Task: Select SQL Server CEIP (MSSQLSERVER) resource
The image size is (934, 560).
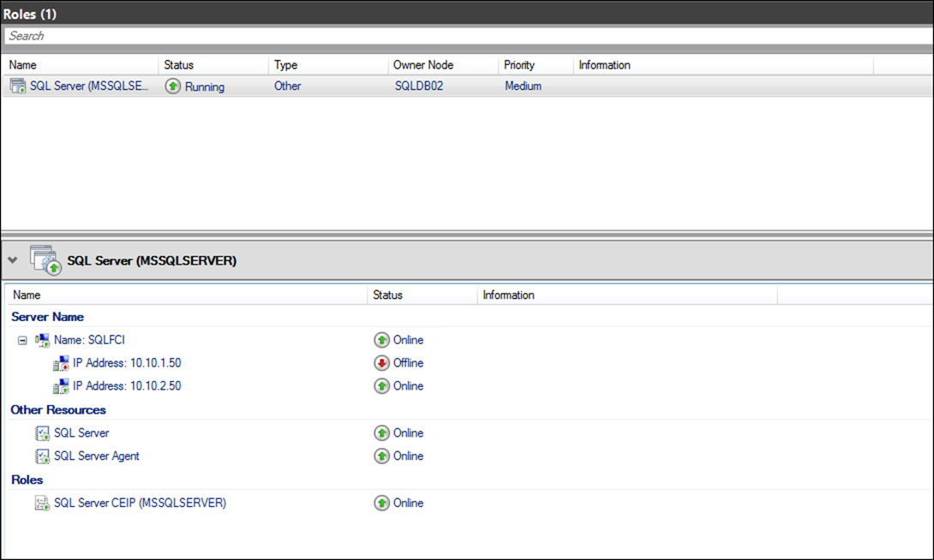Action: (x=140, y=503)
